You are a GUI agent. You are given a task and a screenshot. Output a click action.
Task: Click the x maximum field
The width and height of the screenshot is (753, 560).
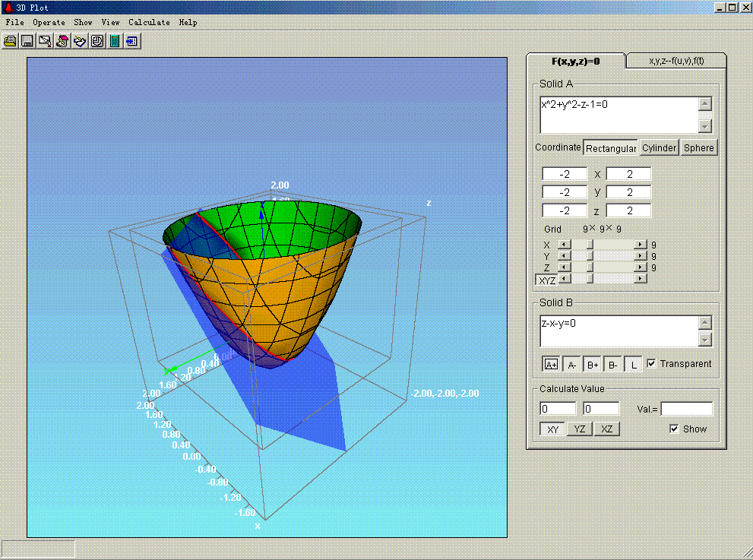[628, 174]
